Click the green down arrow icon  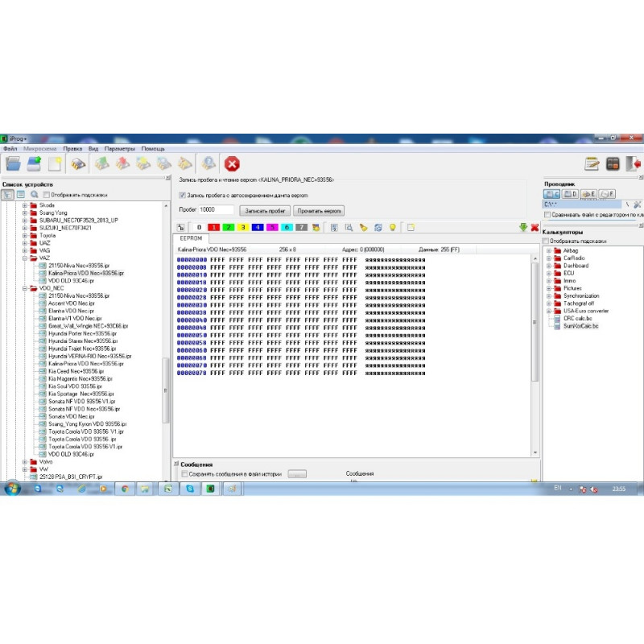pyautogui.click(x=523, y=228)
